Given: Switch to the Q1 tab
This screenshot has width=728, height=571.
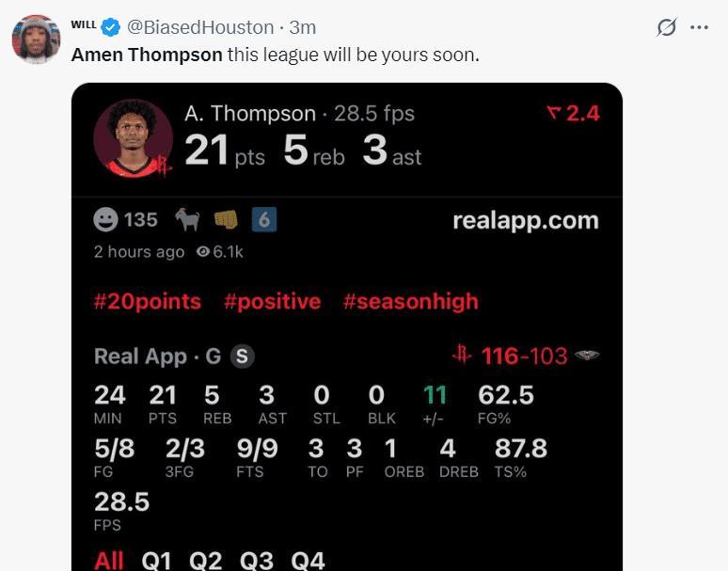Looking at the screenshot, I should coord(157,561).
